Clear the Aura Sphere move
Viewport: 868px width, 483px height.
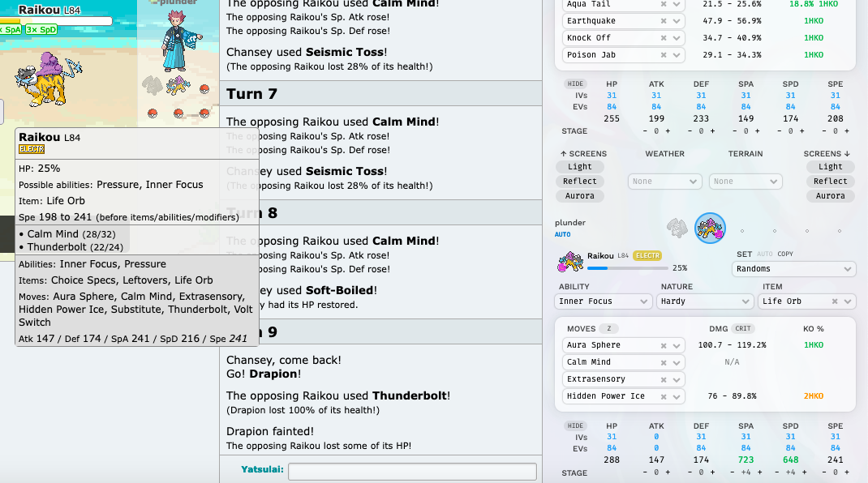click(664, 345)
